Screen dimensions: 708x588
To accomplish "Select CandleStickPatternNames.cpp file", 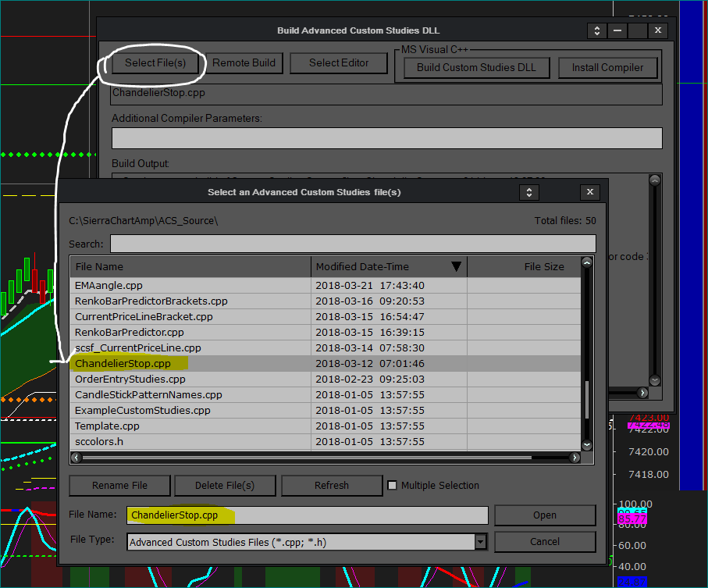I will click(x=326, y=394).
